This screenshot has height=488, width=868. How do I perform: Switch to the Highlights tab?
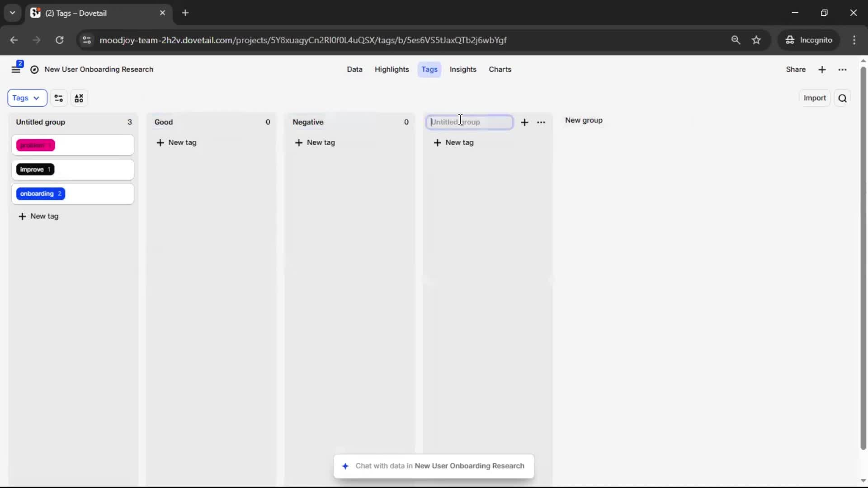coord(392,70)
